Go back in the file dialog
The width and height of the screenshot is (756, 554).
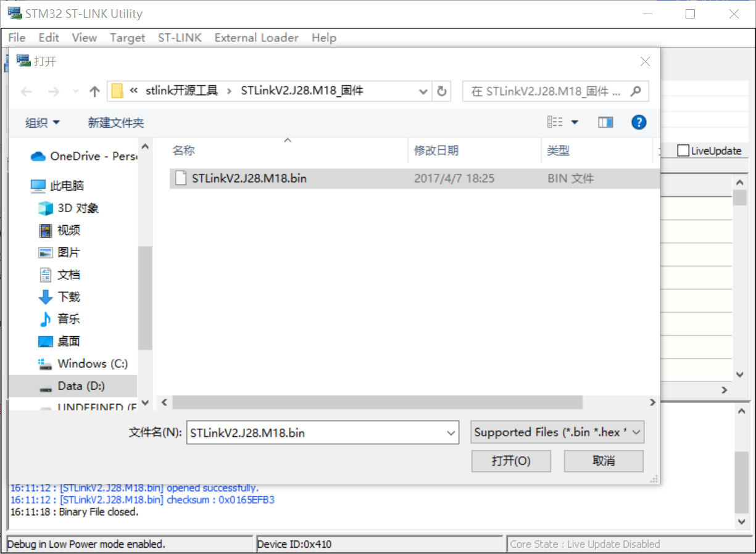pos(26,91)
